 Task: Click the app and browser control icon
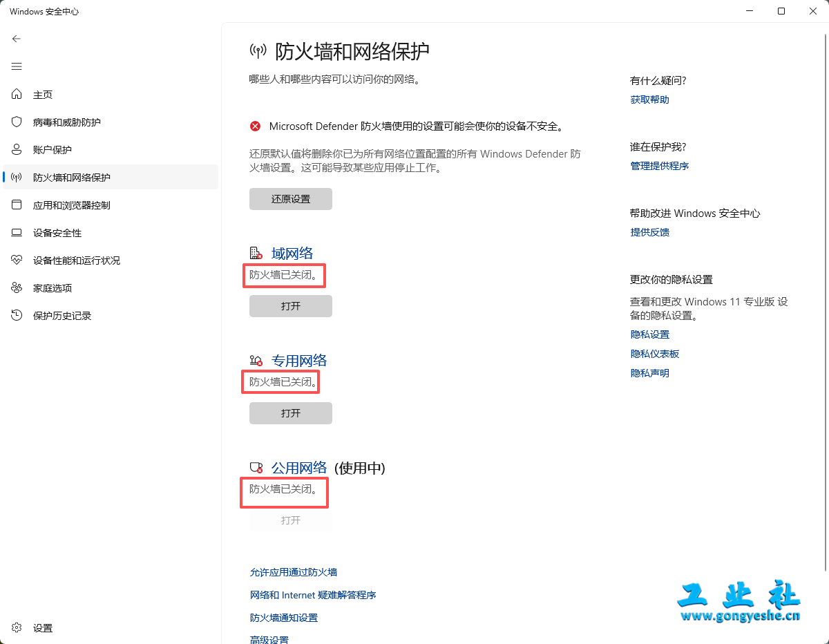pyautogui.click(x=17, y=205)
